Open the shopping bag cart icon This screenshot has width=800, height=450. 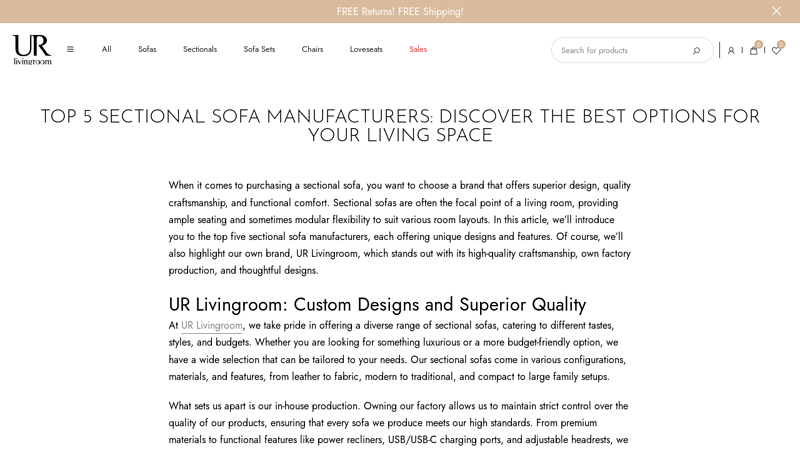point(754,50)
